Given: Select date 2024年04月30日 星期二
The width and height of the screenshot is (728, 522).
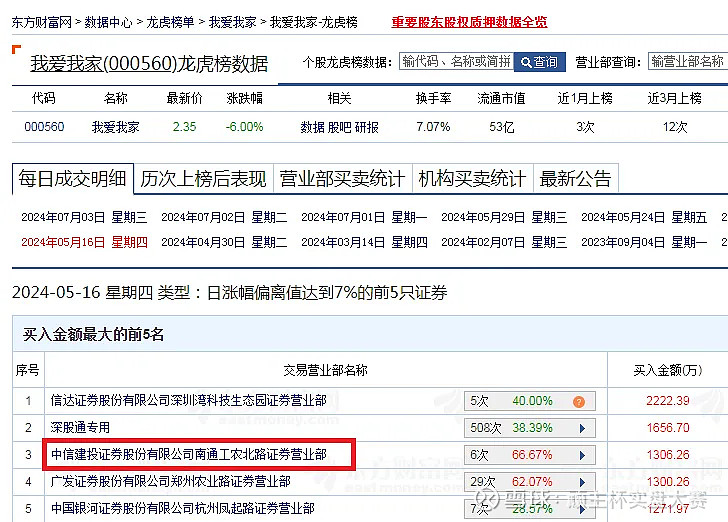Looking at the screenshot, I should click(224, 242).
